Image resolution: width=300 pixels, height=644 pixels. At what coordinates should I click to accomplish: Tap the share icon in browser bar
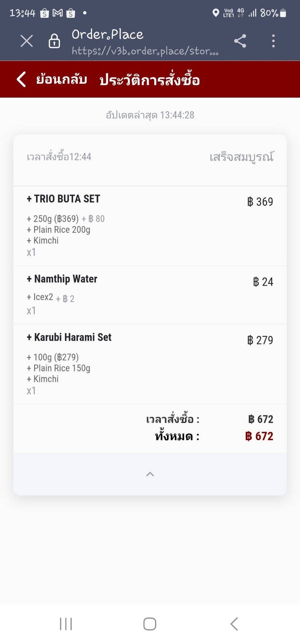[240, 41]
